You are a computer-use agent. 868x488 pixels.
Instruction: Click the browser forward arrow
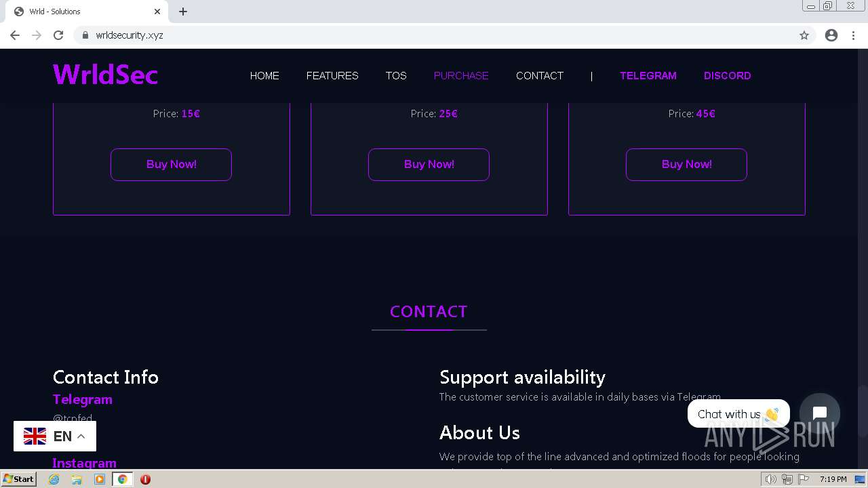click(37, 35)
